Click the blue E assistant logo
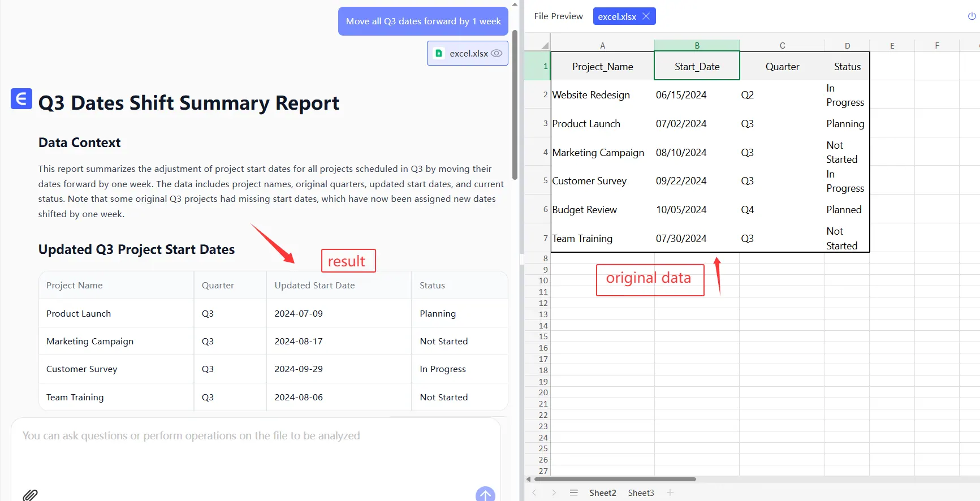Image resolution: width=980 pixels, height=501 pixels. [21, 99]
